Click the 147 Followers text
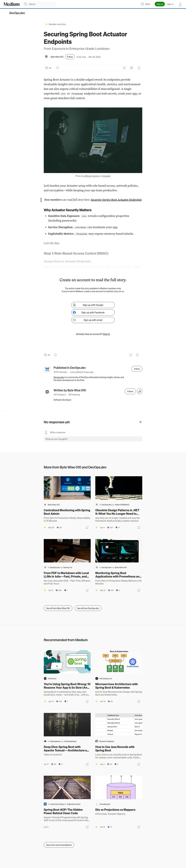 pos(59,395)
